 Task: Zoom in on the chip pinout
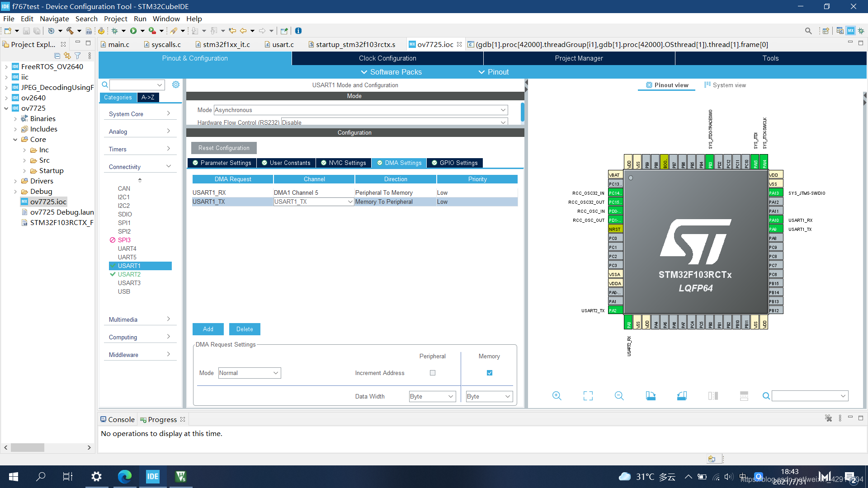tap(557, 396)
